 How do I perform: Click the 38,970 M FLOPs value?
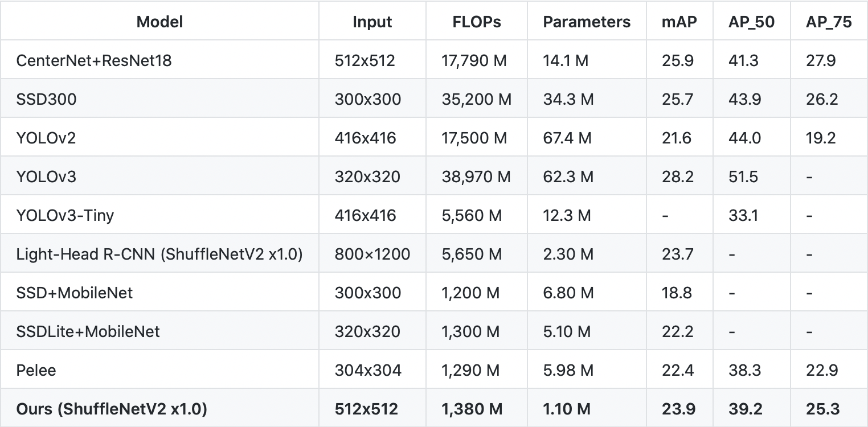(x=476, y=176)
